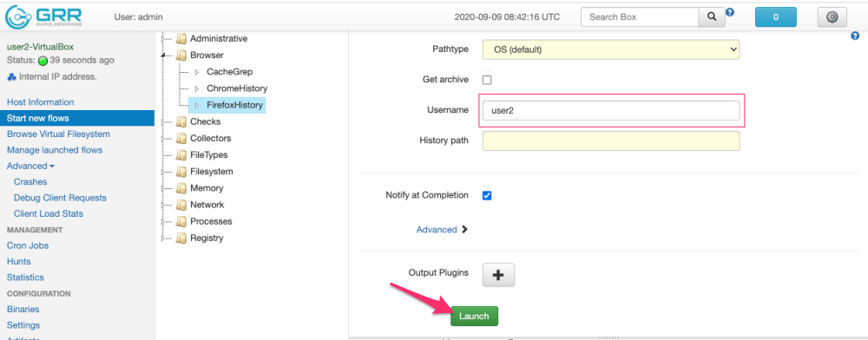Click the Username input field
Image resolution: width=868 pixels, height=340 pixels.
[611, 110]
